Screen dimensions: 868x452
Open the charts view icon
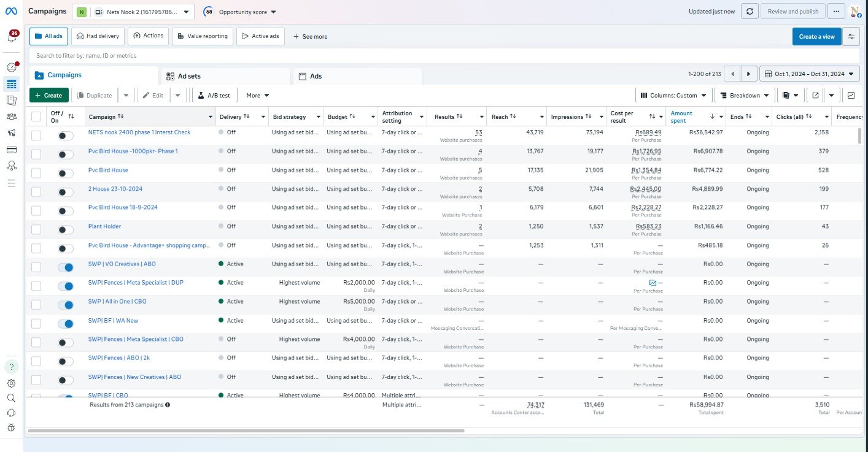pyautogui.click(x=851, y=95)
